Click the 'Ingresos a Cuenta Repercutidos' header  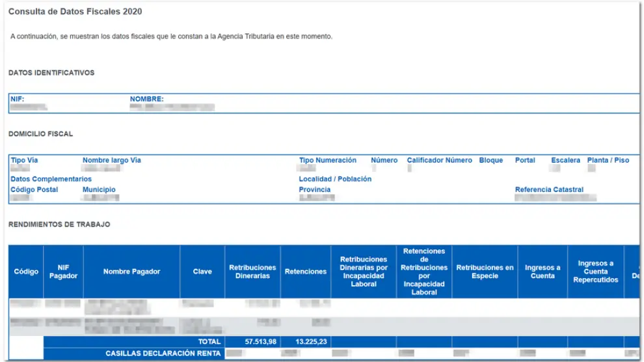click(595, 271)
